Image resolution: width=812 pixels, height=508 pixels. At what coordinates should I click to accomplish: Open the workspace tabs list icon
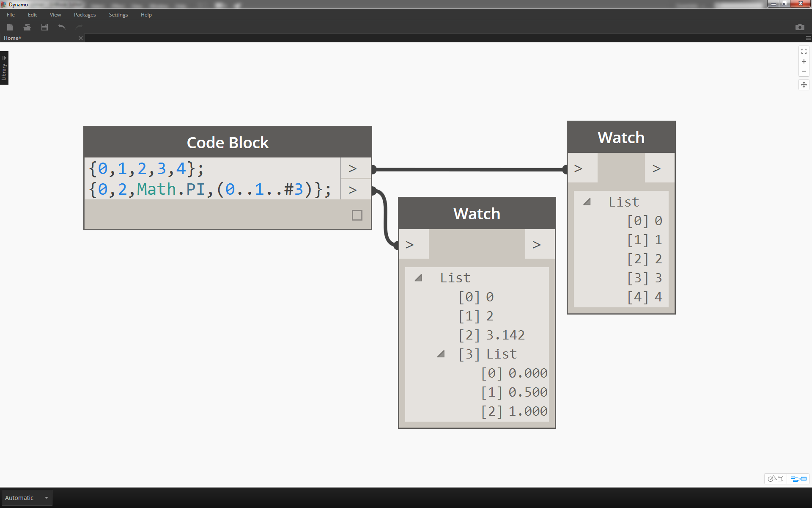[x=808, y=38]
